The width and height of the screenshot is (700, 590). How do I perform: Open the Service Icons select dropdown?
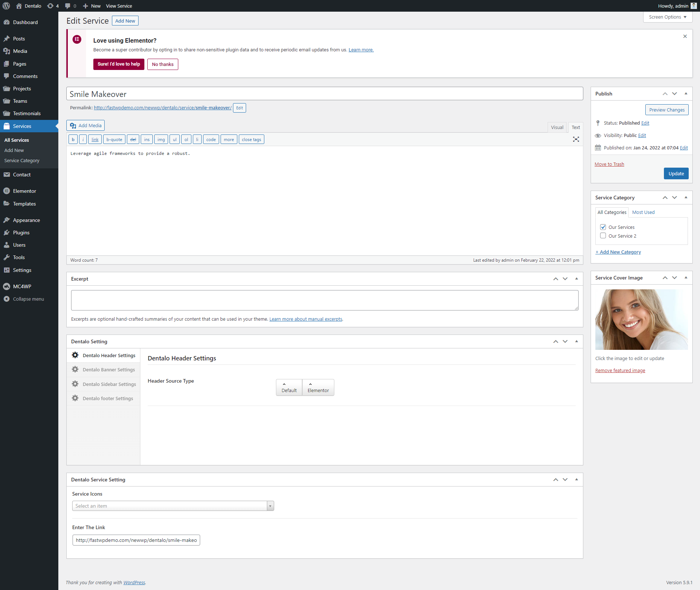pos(173,506)
